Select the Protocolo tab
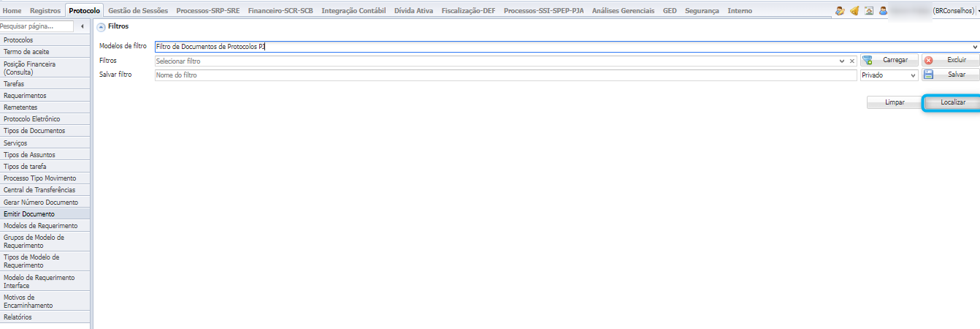980x329 pixels. click(84, 11)
